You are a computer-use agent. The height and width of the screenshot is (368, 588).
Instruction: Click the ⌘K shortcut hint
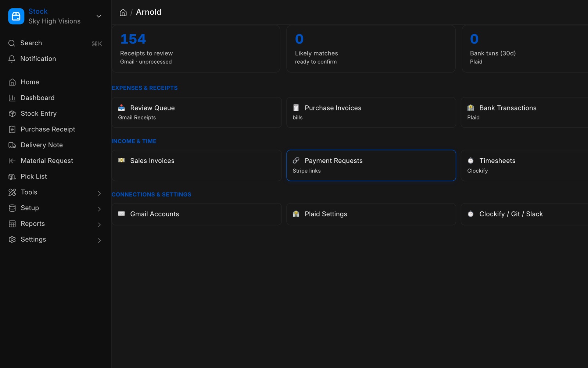97,44
